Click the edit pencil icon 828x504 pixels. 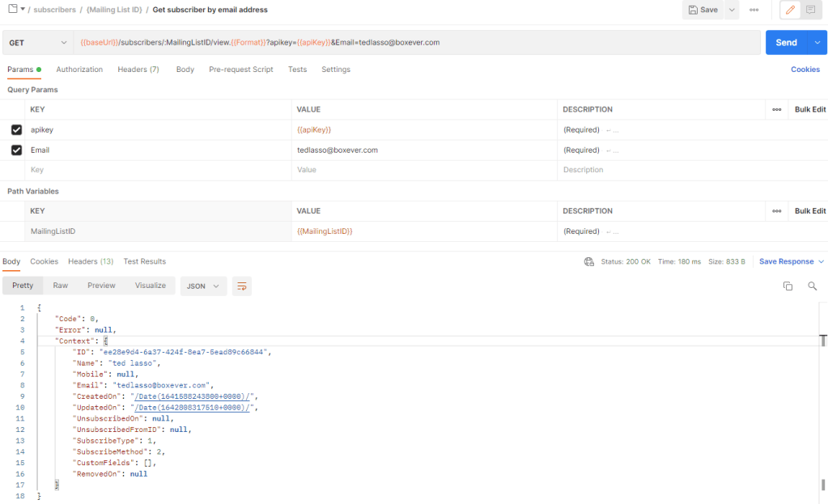pyautogui.click(x=790, y=10)
